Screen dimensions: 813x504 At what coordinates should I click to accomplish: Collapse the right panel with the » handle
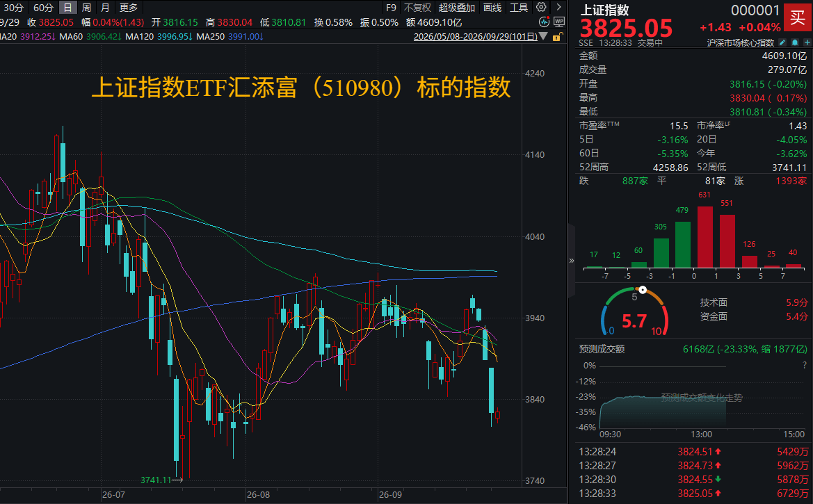(x=572, y=260)
